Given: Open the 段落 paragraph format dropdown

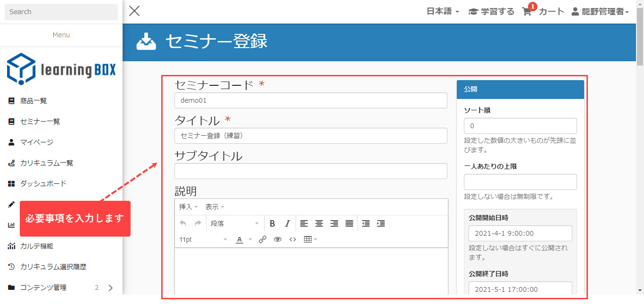Looking at the screenshot, I should pos(234,223).
